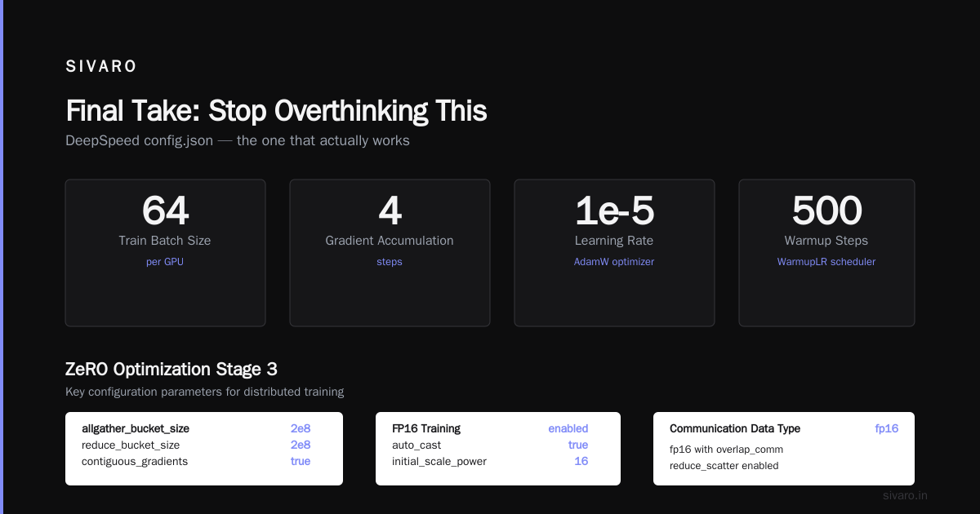Select the fp16 value in Communication card
Screen dimensions: 980x514
pyautogui.click(x=887, y=428)
